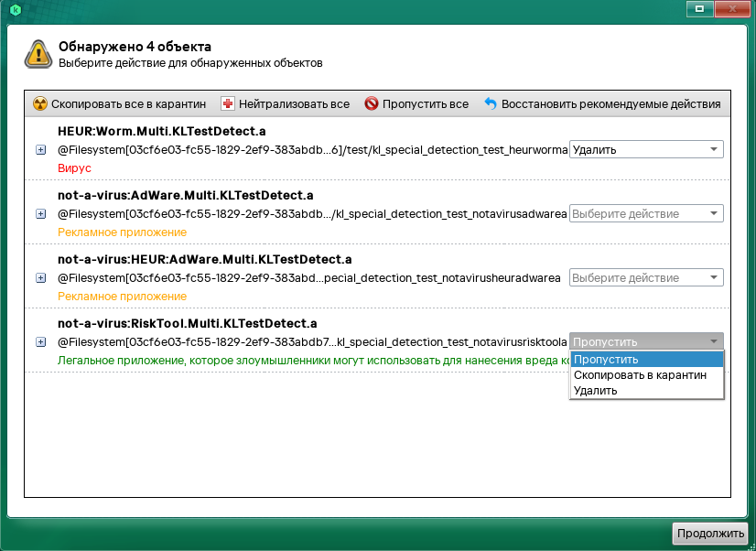Click the radiation quarantine icon in toolbar

pos(39,104)
